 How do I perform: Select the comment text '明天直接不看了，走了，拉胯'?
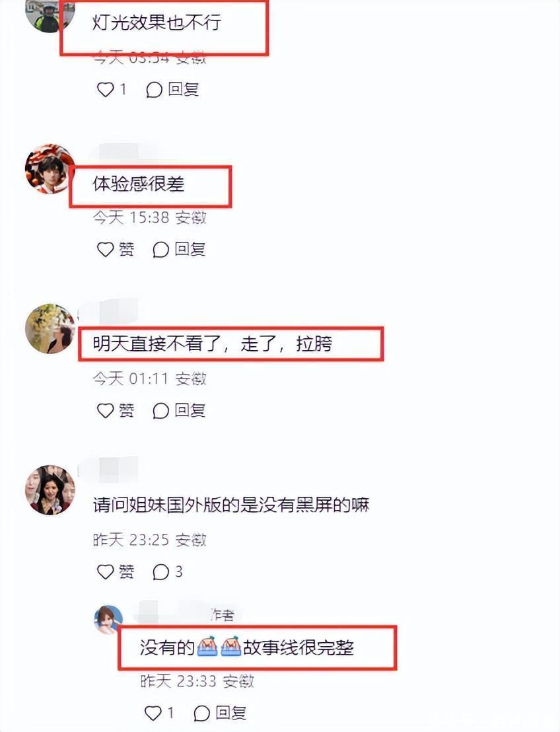[213, 344]
